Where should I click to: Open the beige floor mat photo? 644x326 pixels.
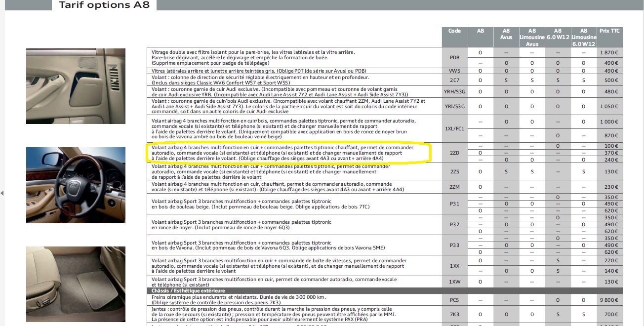tap(76, 284)
